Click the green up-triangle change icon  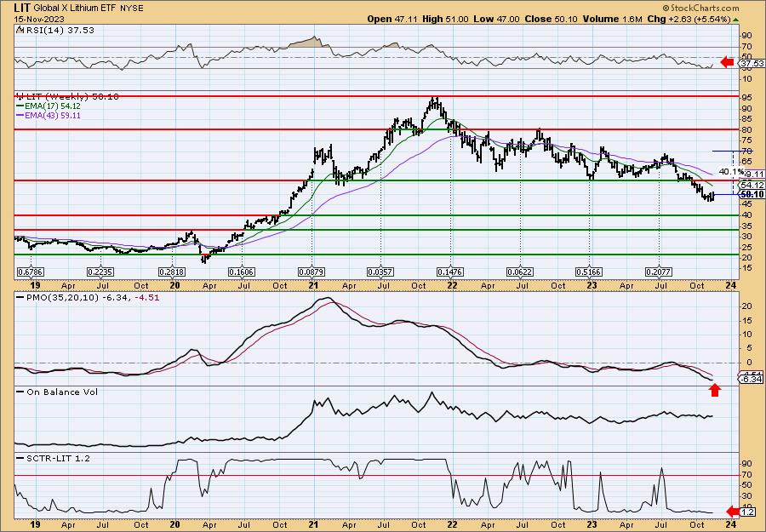(x=736, y=19)
